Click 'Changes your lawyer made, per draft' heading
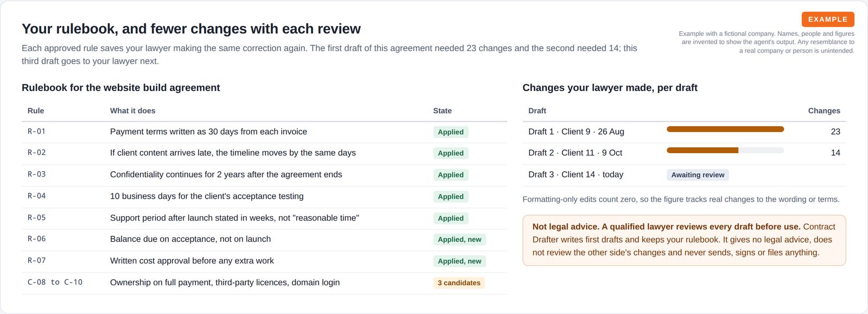Screen dimensions: 868x314 pyautogui.click(x=610, y=87)
